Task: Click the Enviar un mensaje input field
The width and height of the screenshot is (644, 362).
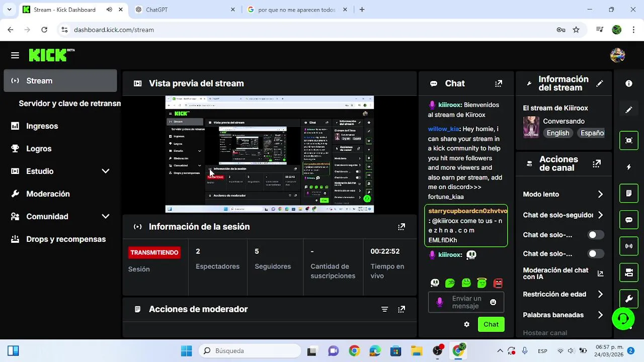Action: (466, 302)
